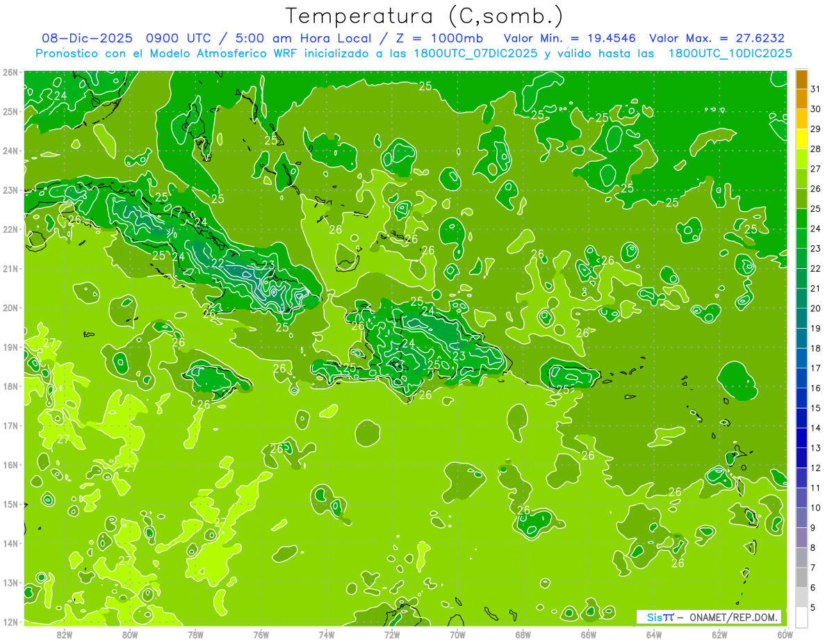The height and width of the screenshot is (644, 834).
Task: Pick the legend color between 24 and 25
Action: click(x=802, y=219)
